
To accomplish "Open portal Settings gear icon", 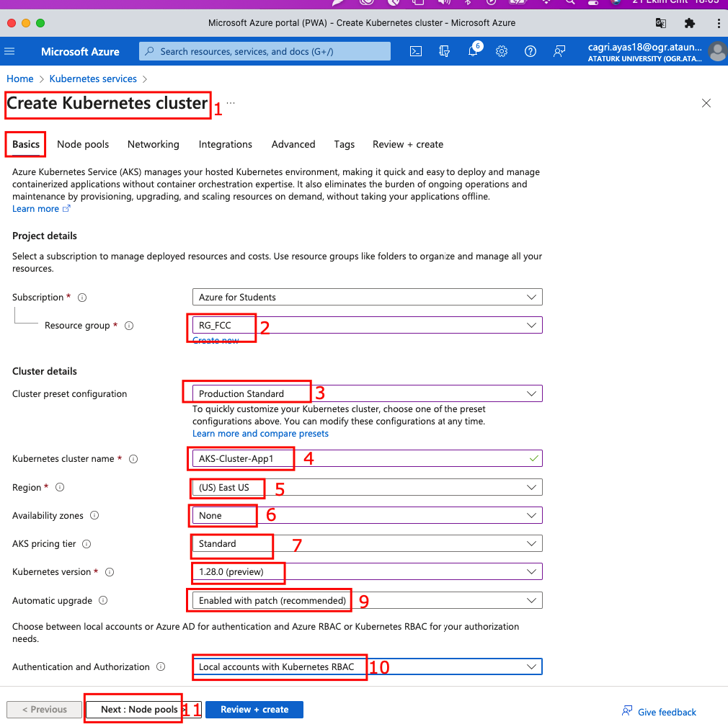I will coord(502,51).
